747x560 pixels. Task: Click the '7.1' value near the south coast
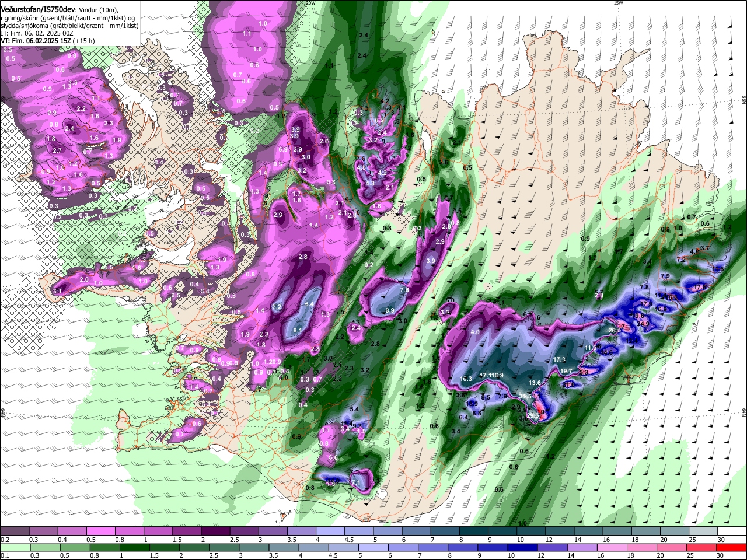click(x=355, y=482)
